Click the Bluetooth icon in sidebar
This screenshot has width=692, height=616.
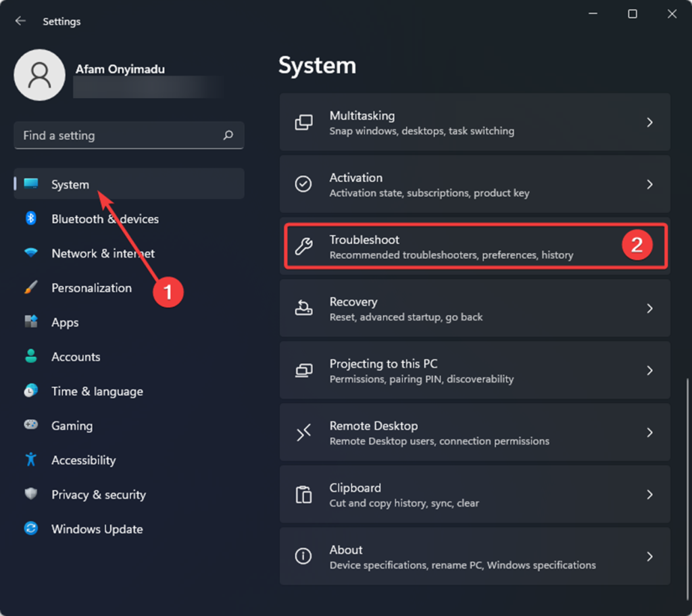click(x=31, y=218)
